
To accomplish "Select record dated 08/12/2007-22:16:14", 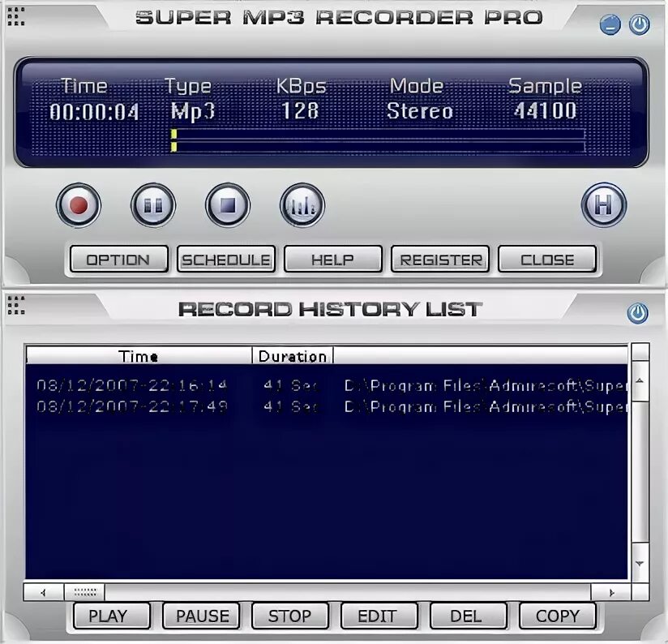I will 327,385.
